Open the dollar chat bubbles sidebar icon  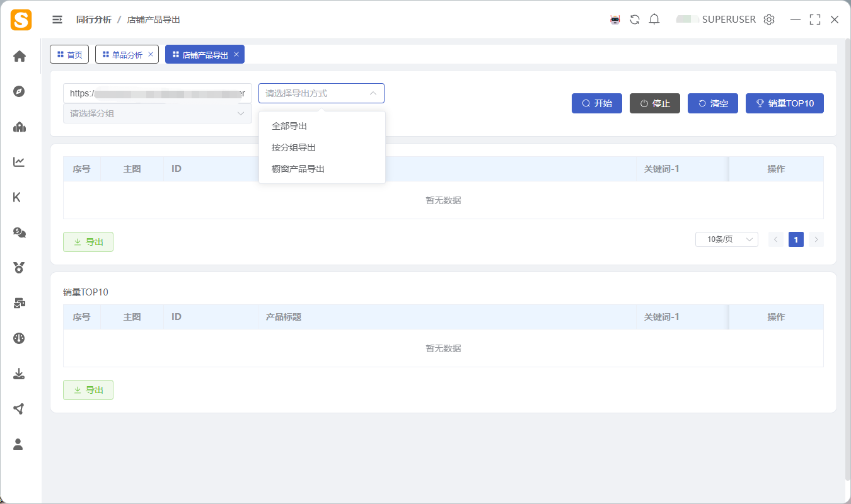[19, 232]
